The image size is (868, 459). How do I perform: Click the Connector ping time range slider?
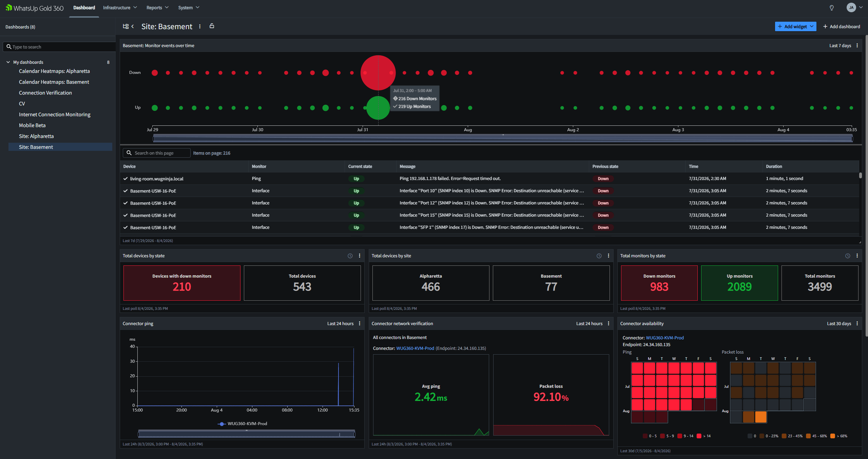pos(247,434)
